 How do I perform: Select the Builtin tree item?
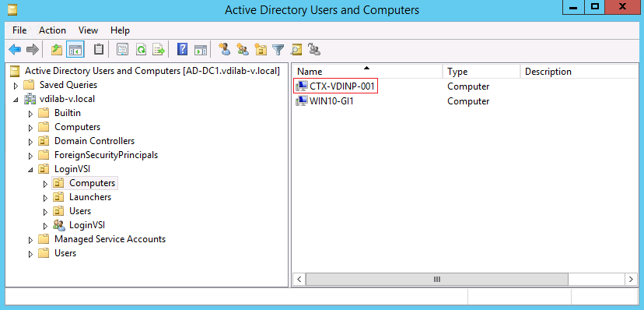pos(68,113)
